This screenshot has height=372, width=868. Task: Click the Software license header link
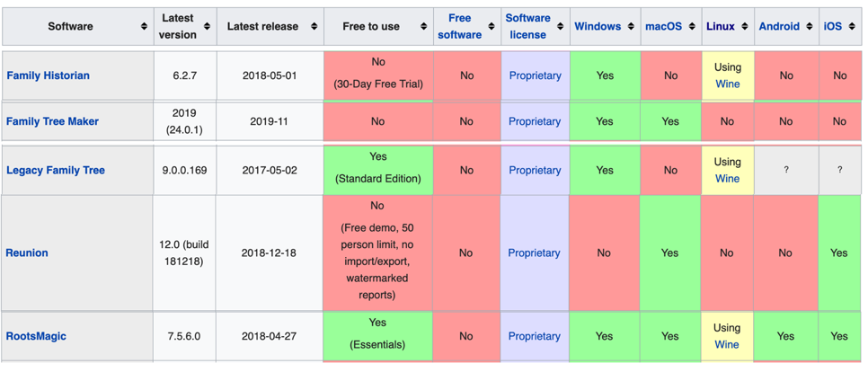pyautogui.click(x=527, y=26)
